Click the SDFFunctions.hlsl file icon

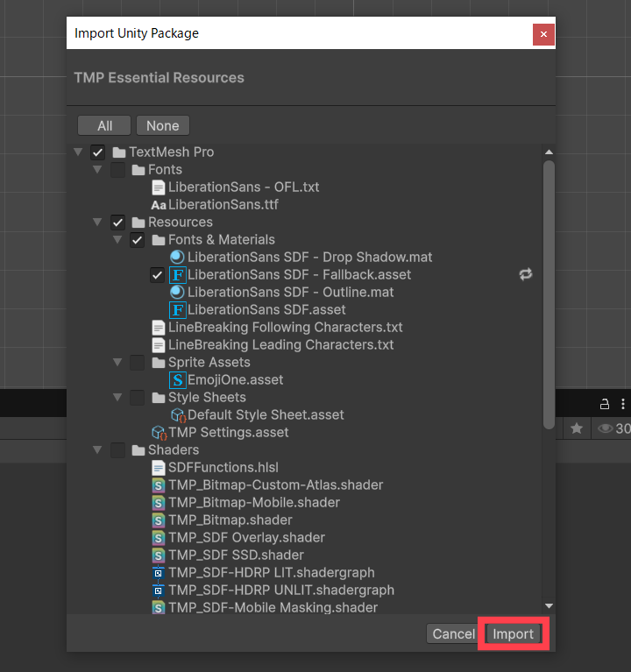(x=158, y=468)
